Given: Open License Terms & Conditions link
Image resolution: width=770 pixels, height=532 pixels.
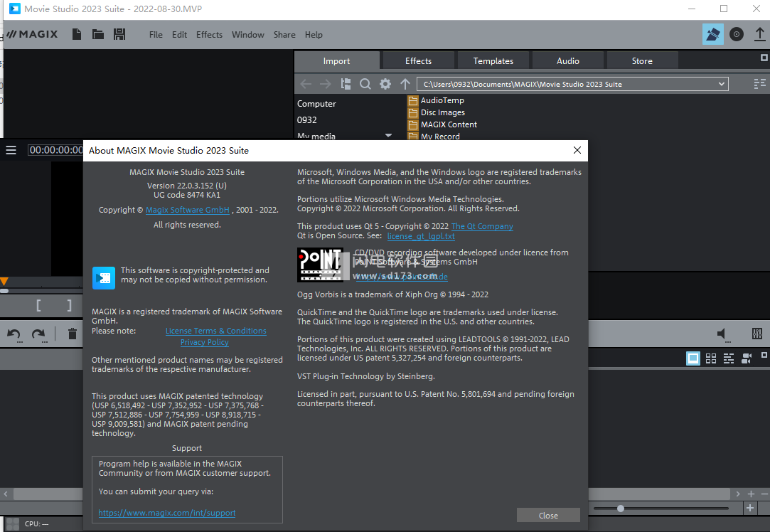Looking at the screenshot, I should click(x=216, y=331).
